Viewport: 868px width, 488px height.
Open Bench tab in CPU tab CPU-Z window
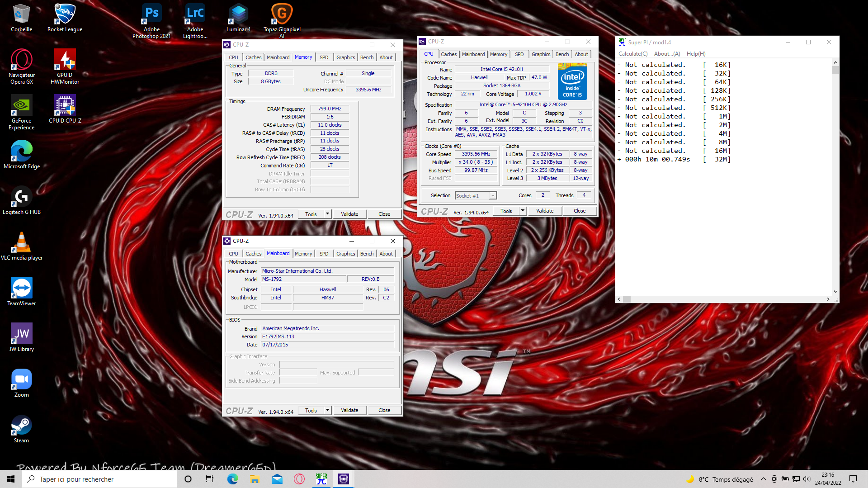pyautogui.click(x=562, y=54)
